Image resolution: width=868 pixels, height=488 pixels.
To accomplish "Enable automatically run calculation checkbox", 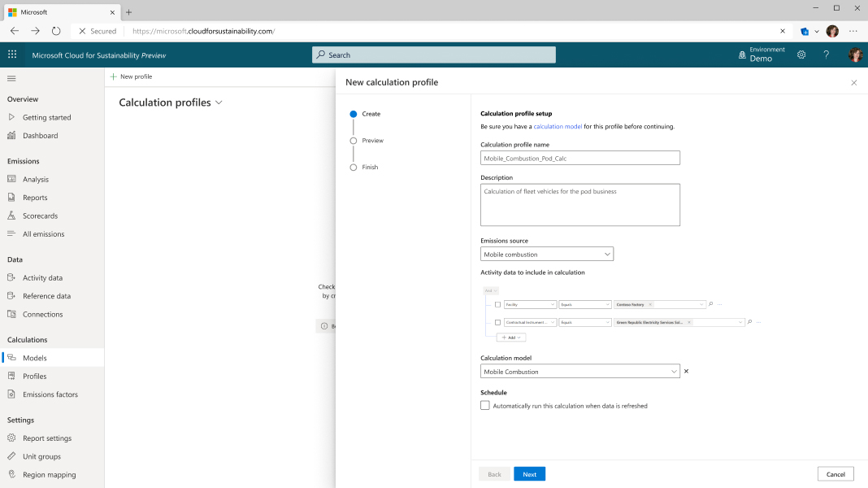I will point(485,406).
